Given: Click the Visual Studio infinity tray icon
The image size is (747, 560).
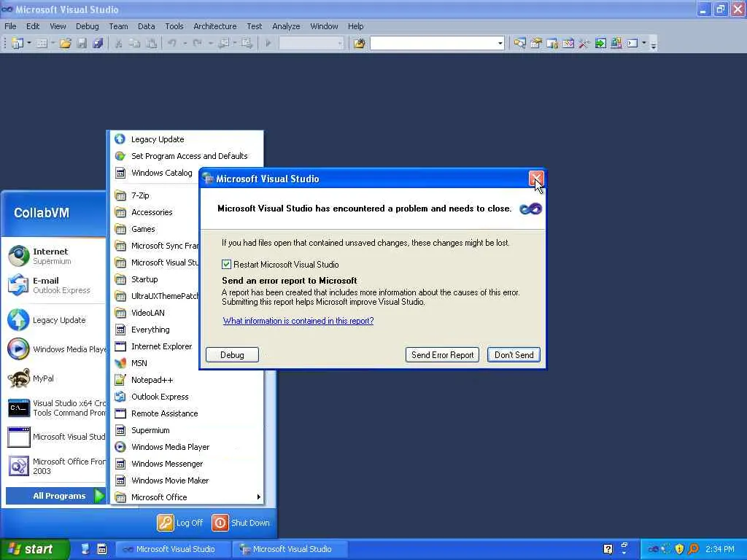Looking at the screenshot, I should coord(653,549).
